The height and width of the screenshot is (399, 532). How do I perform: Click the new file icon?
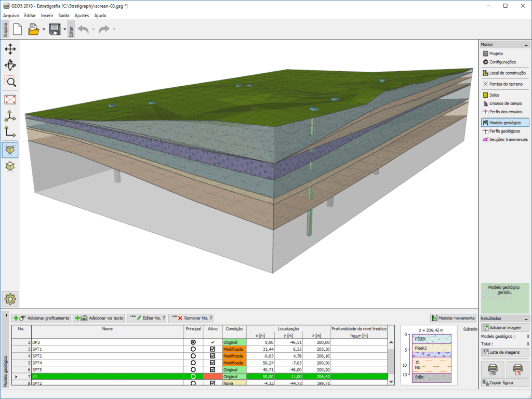click(x=17, y=30)
